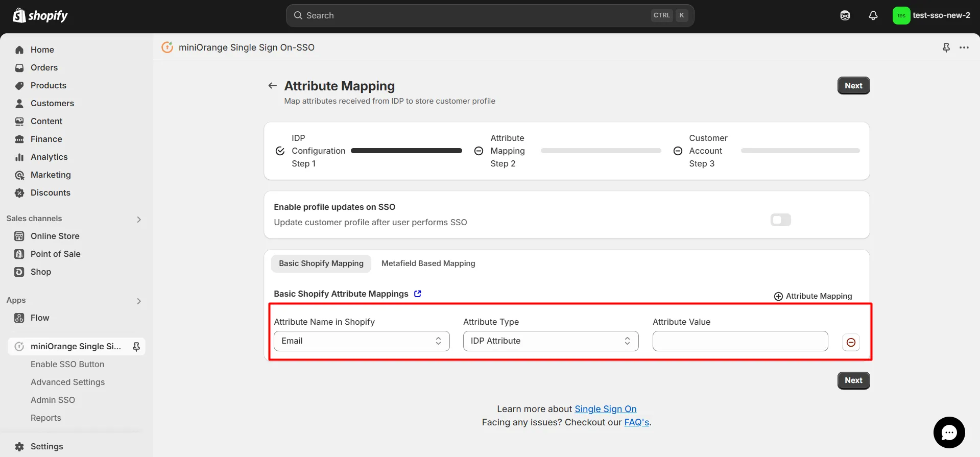Open the Attribute Type dropdown
Viewport: 980px width, 457px height.
[551, 341]
